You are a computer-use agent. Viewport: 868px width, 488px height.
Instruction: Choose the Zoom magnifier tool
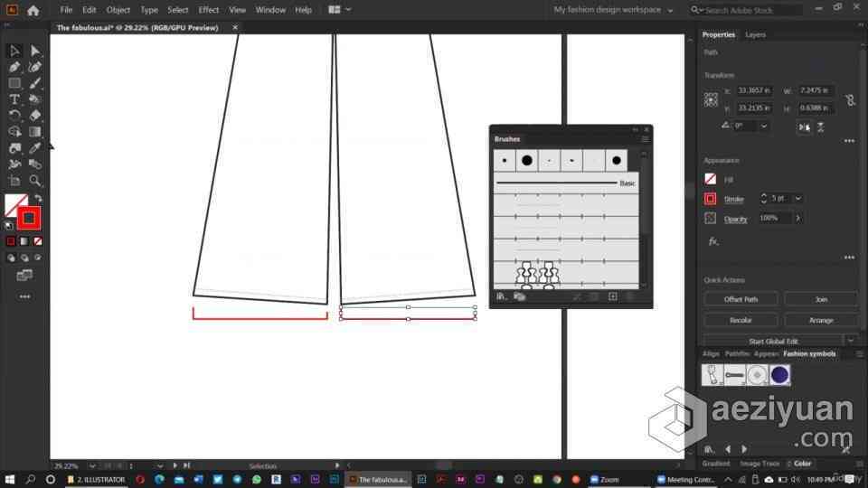[x=35, y=181]
